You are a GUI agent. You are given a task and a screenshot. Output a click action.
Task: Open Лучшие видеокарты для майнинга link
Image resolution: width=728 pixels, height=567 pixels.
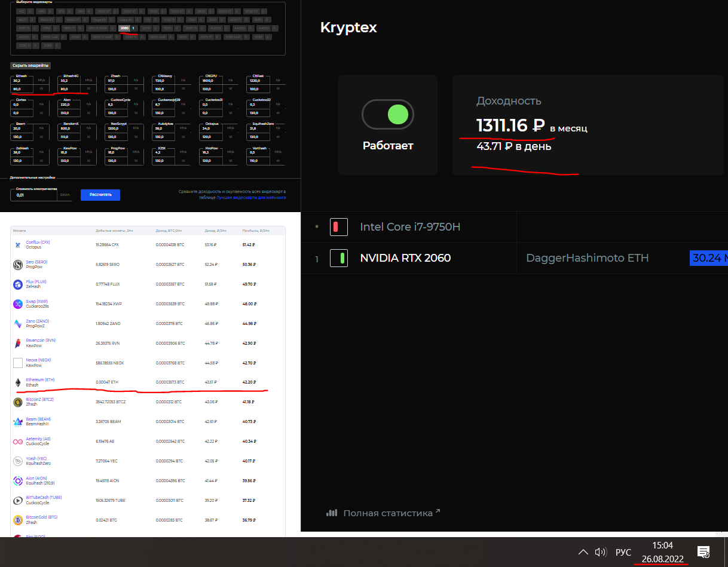[251, 197]
